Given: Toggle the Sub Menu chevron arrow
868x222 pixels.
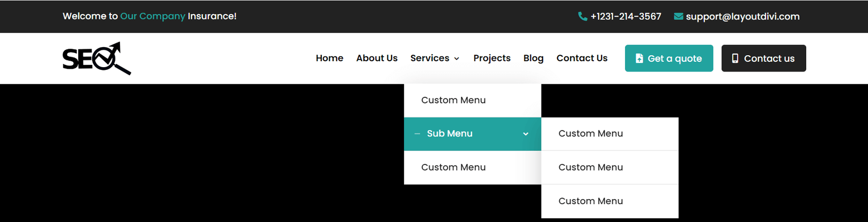Looking at the screenshot, I should (525, 134).
